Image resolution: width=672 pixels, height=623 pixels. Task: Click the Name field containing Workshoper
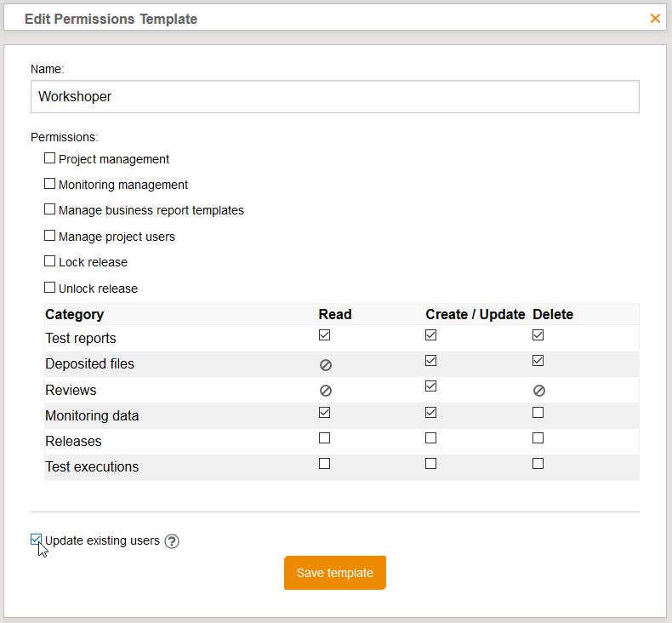click(334, 96)
